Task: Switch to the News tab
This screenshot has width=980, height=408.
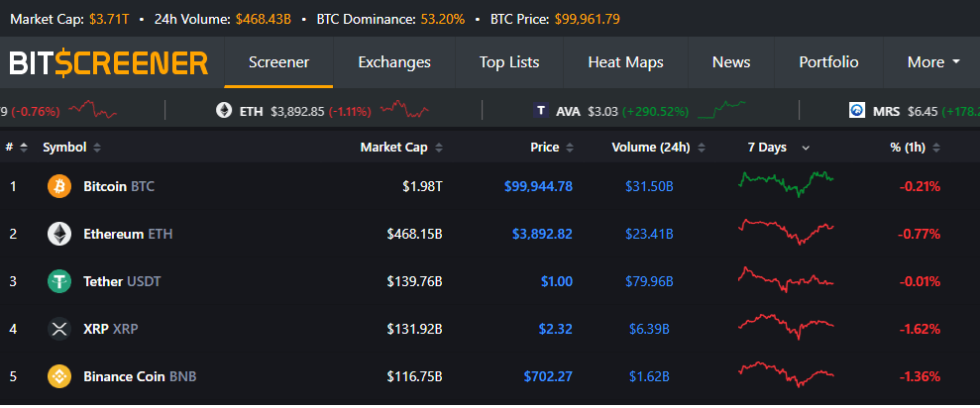Action: click(731, 61)
